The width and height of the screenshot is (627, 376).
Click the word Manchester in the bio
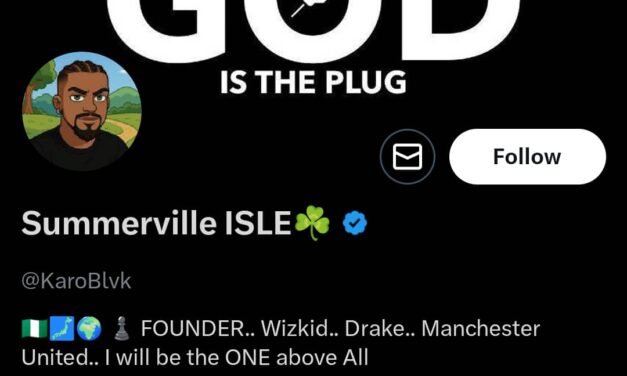(481, 329)
